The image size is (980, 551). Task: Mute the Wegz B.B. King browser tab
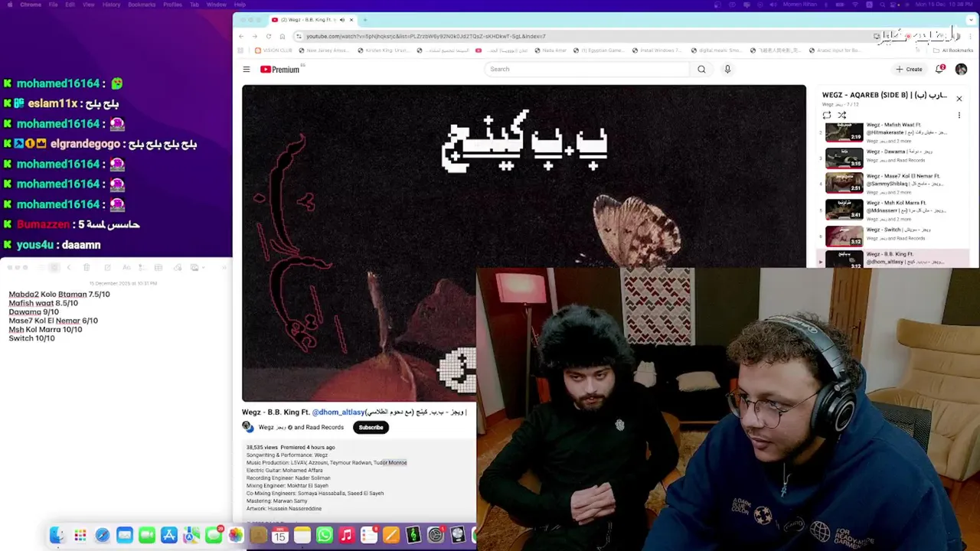341,20
